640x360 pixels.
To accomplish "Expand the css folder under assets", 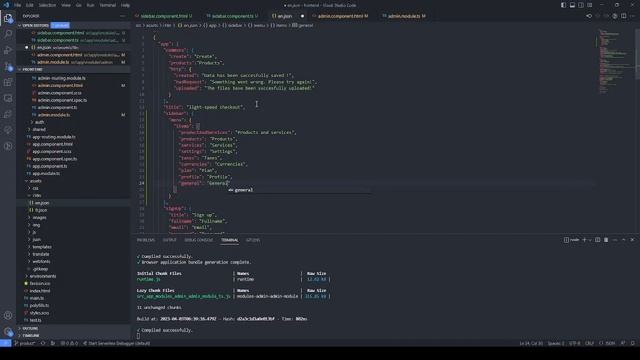I will (35, 188).
